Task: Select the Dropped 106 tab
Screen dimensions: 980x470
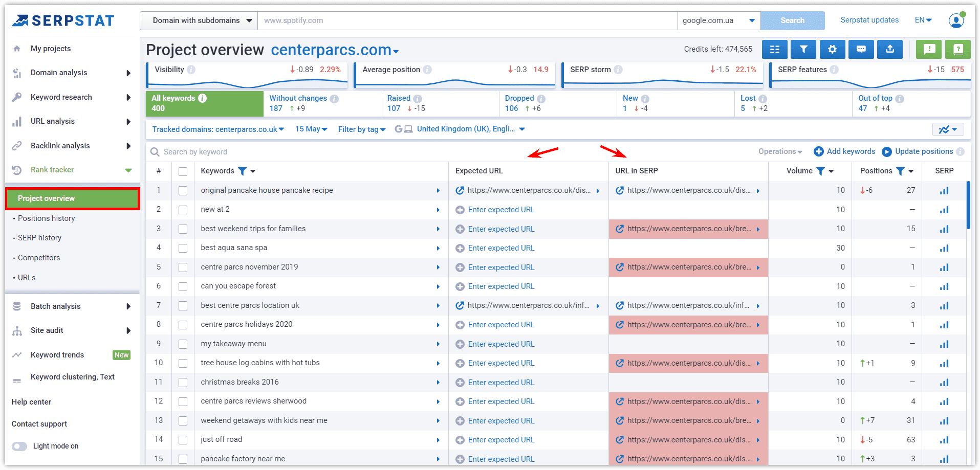Action: click(558, 103)
